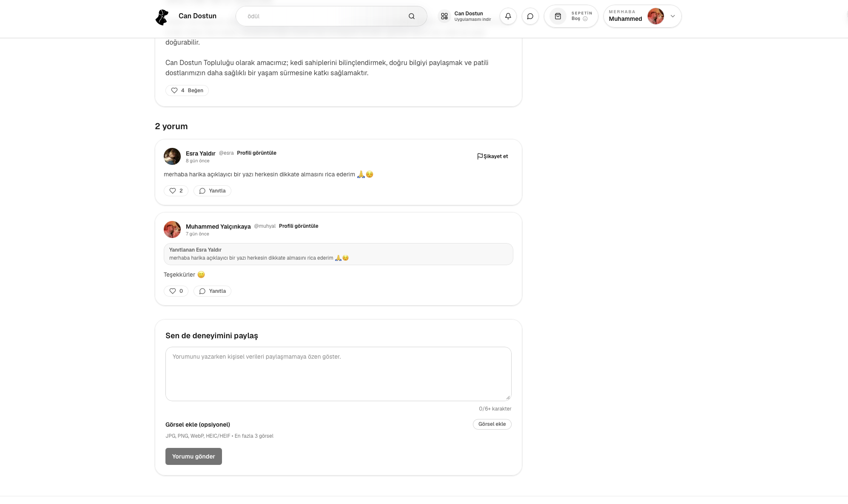Focus the comment text area
Viewport: 848px width, 504px height.
338,374
